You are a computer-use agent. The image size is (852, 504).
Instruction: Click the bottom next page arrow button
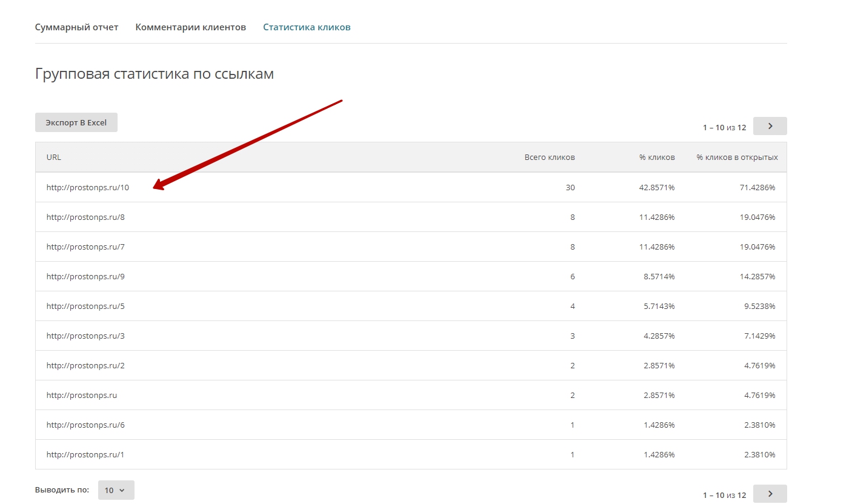tap(770, 494)
